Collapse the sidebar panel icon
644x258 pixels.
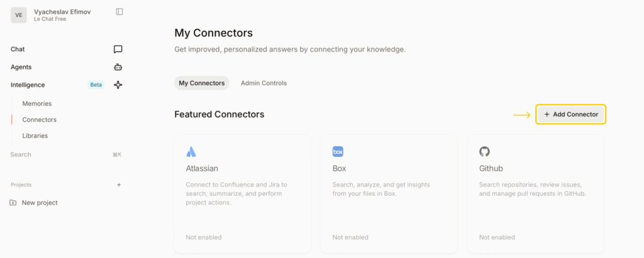click(119, 11)
